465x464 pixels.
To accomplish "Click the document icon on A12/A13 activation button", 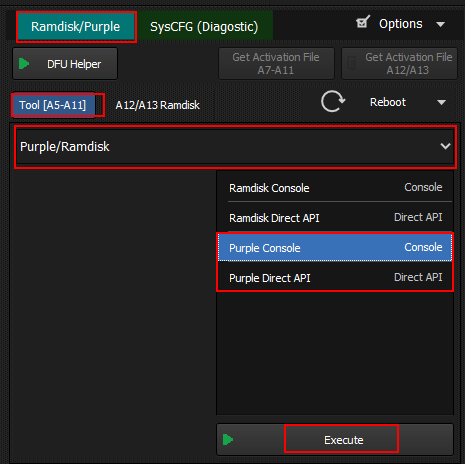I will tap(351, 63).
